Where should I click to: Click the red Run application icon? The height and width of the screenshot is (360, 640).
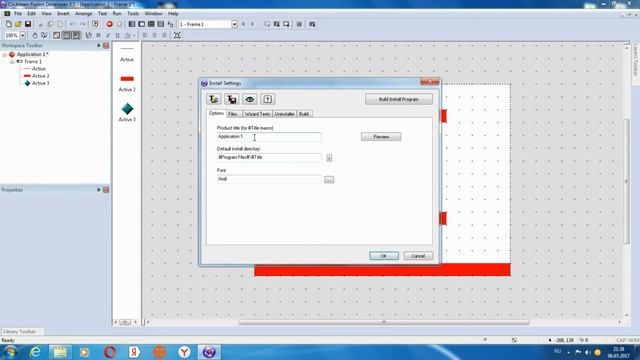pos(109,24)
